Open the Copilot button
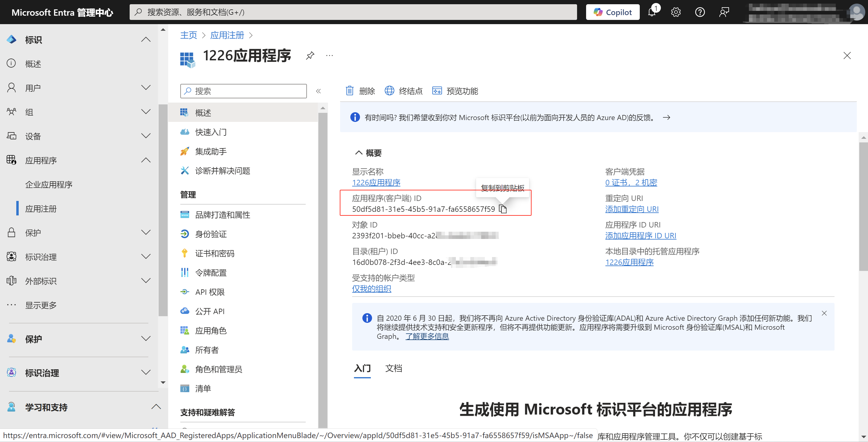Viewport: 868px width, 442px height. (612, 12)
